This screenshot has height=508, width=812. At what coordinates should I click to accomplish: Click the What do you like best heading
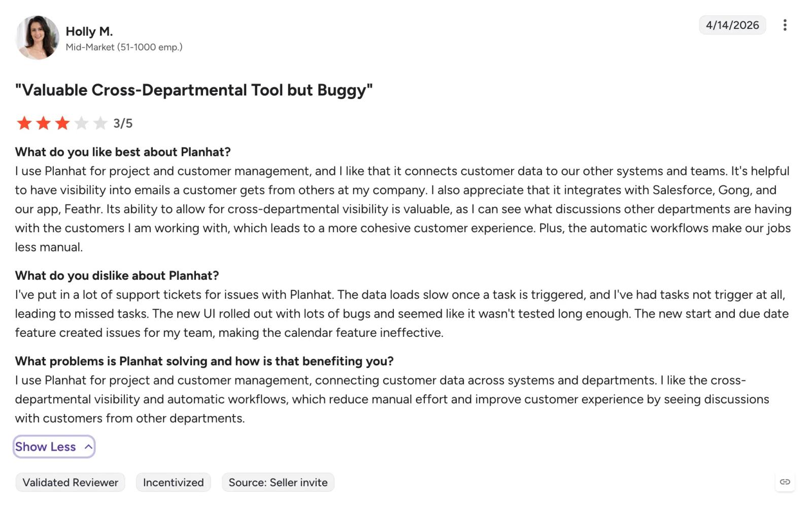tap(123, 152)
